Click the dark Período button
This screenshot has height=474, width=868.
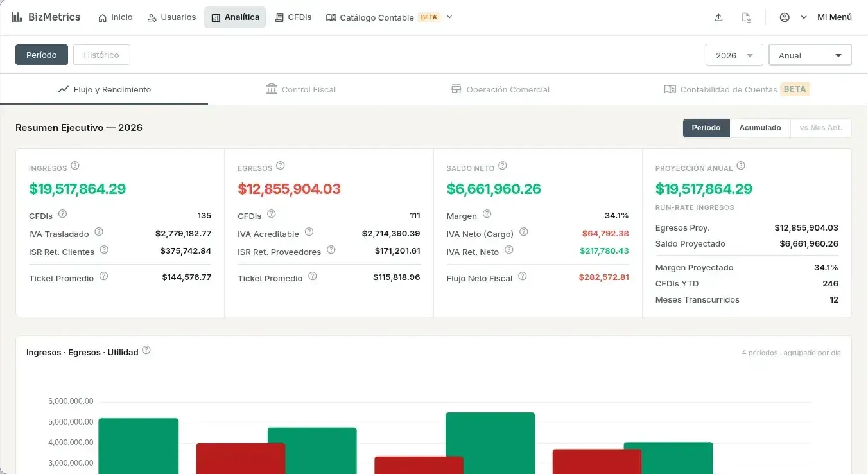tap(42, 55)
